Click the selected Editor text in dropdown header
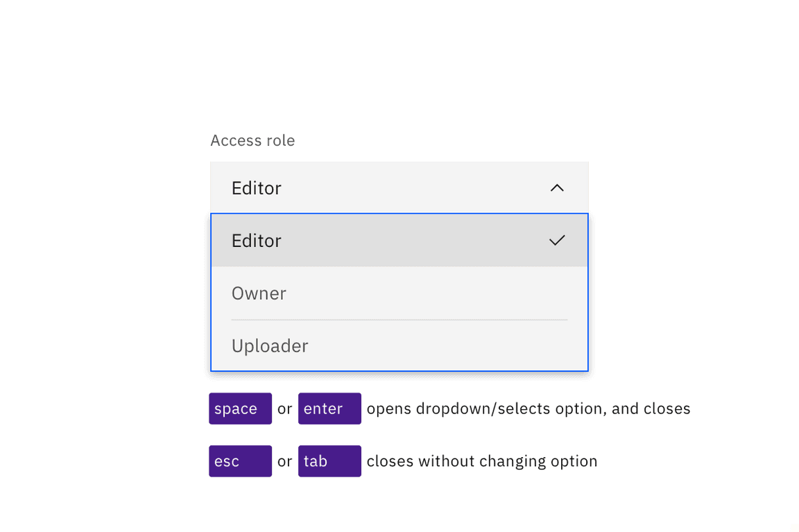 click(x=257, y=188)
